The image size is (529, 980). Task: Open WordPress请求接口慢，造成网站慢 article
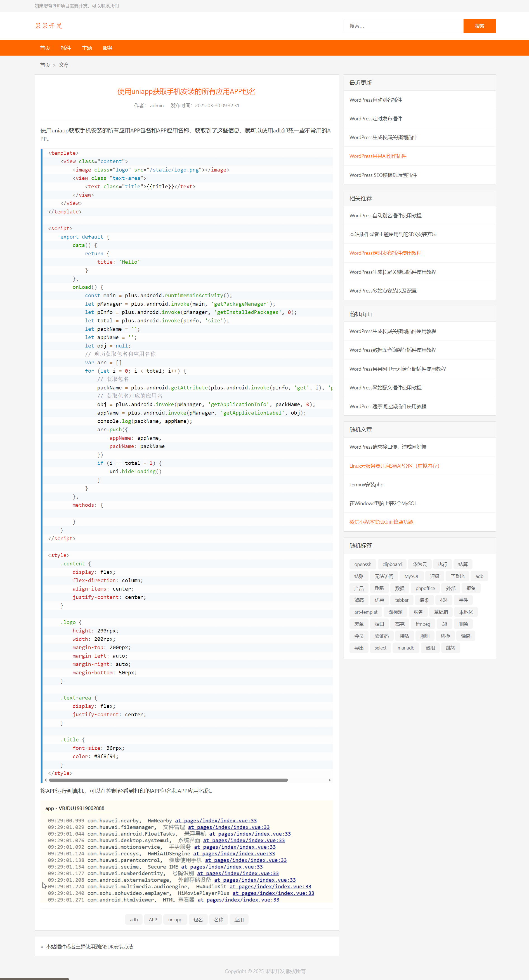(x=388, y=447)
